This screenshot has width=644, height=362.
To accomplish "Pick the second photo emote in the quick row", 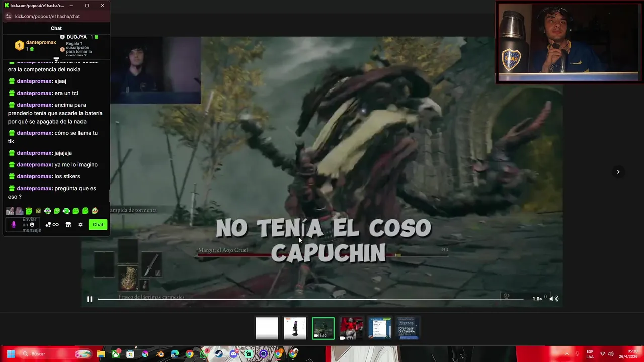I will [20, 211].
